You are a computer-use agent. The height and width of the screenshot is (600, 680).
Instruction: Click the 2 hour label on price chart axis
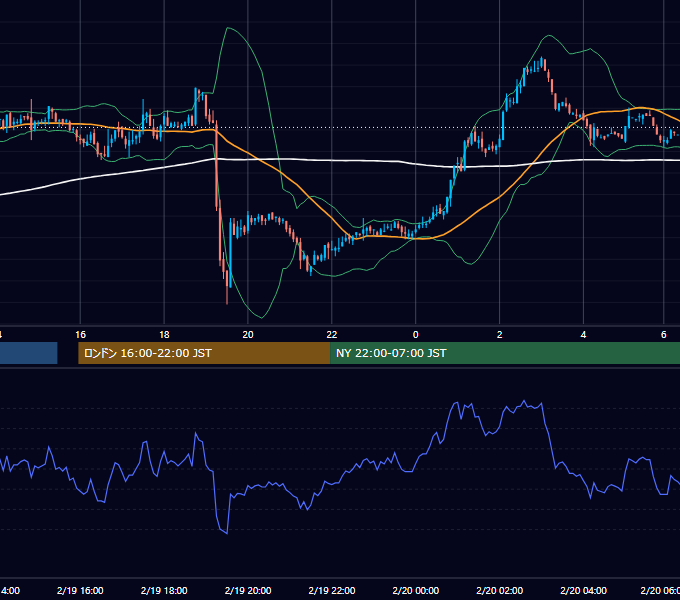coord(500,335)
